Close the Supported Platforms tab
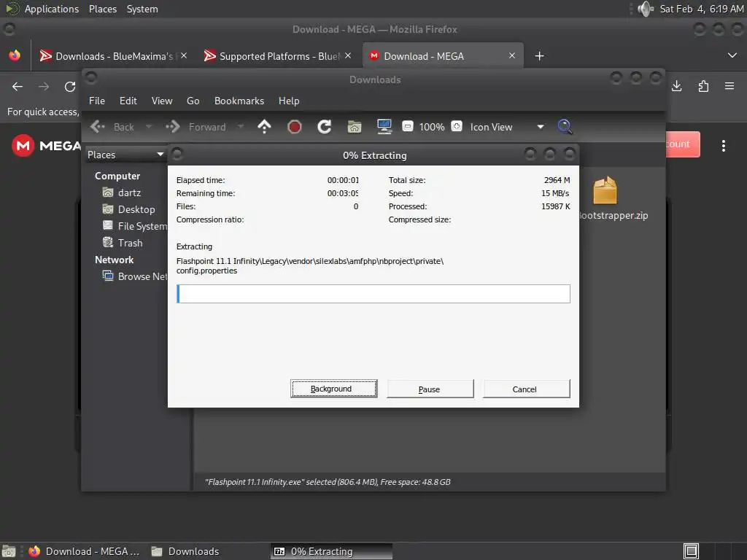This screenshot has width=747, height=560. click(x=348, y=55)
